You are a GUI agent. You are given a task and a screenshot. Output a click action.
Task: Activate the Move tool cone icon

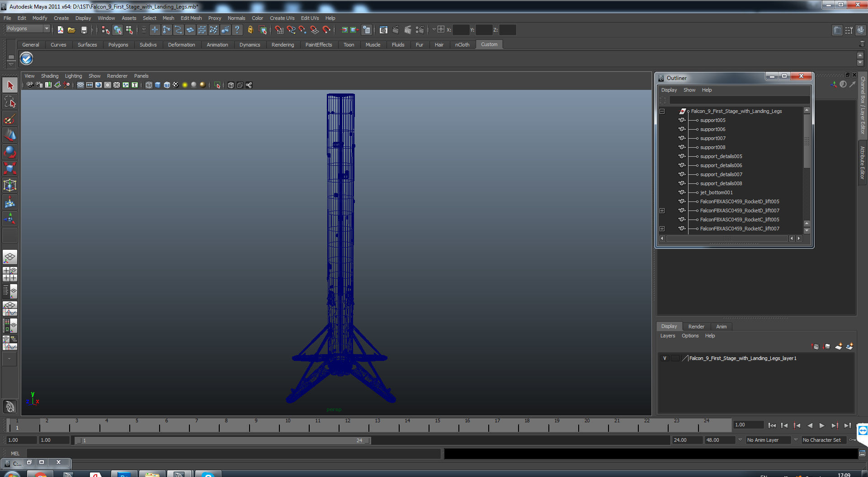[x=10, y=135]
